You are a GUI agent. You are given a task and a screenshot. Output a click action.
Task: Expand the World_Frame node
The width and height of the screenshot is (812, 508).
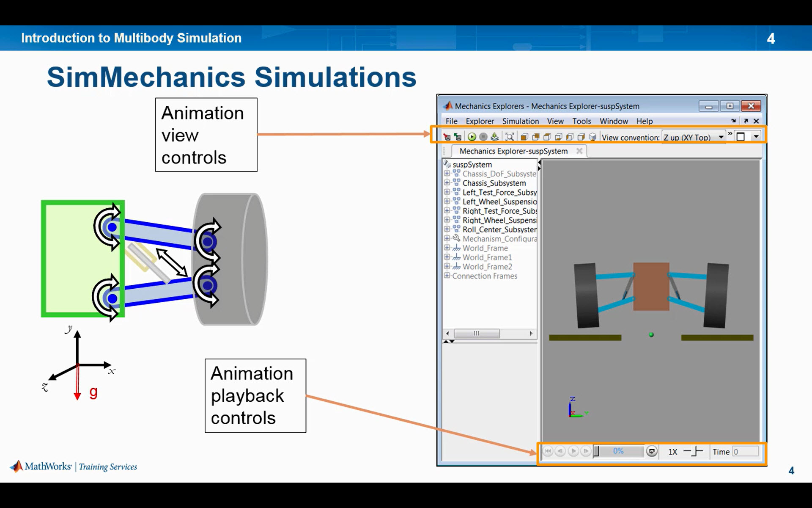pos(448,248)
